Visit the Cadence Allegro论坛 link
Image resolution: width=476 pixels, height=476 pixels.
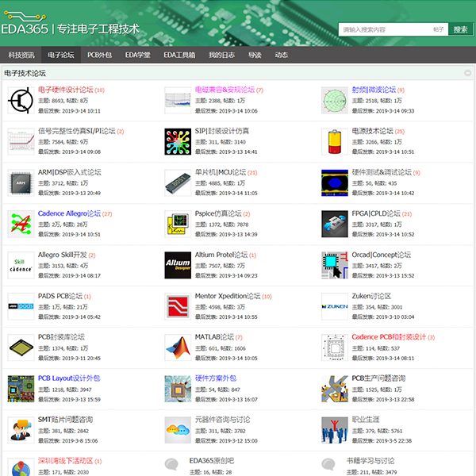tap(69, 213)
